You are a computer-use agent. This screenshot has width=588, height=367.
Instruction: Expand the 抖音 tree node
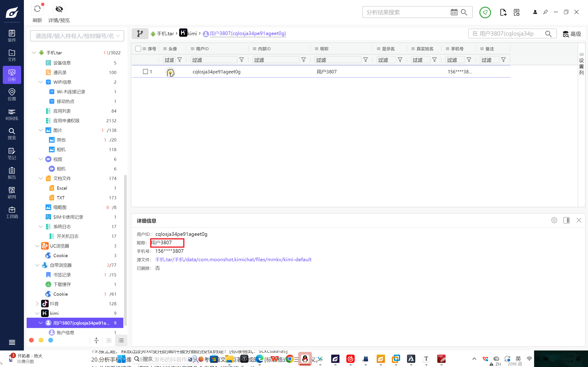click(x=37, y=304)
